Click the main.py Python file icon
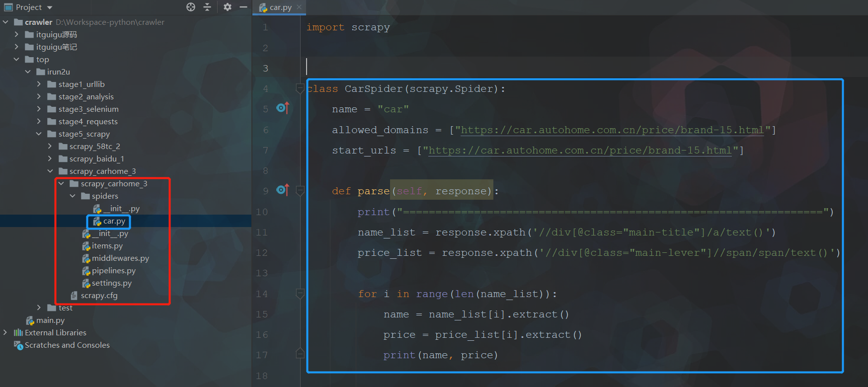This screenshot has height=387, width=868. click(x=30, y=320)
